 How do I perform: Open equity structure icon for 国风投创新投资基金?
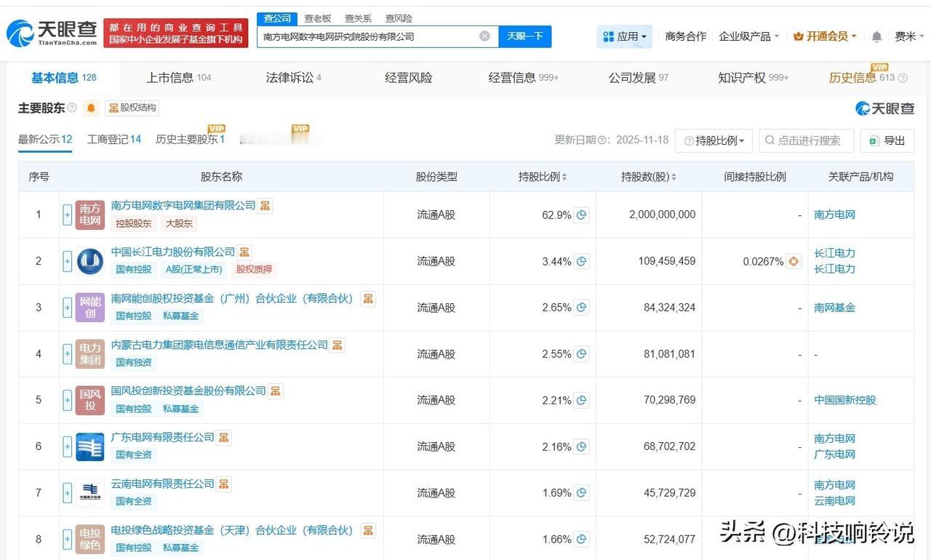276,391
